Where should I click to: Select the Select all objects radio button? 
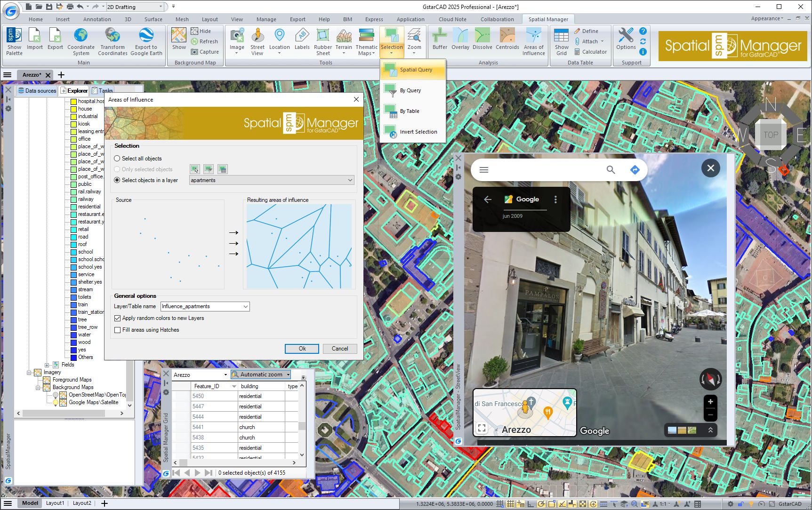116,159
